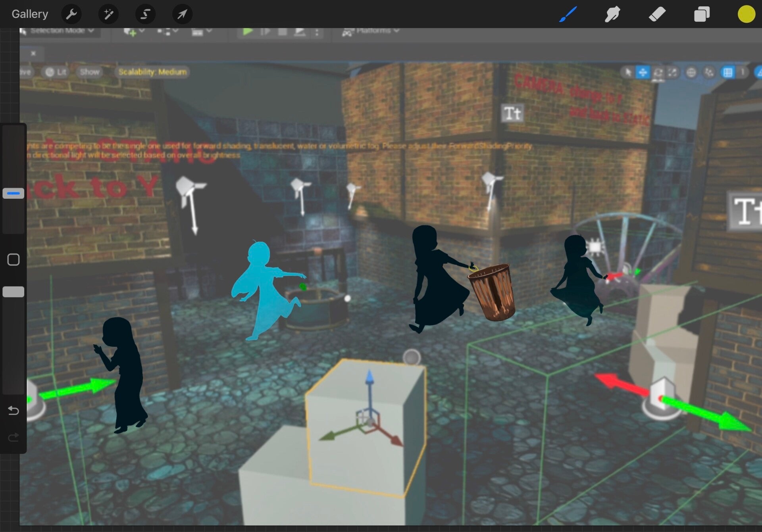Open the Adjustments magic wand menu
The image size is (762, 532).
(108, 14)
